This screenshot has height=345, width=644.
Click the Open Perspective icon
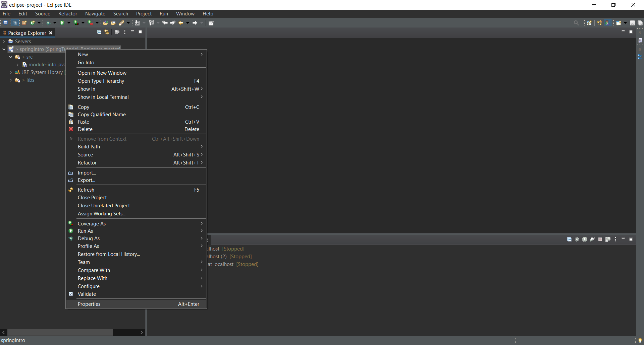pos(589,23)
